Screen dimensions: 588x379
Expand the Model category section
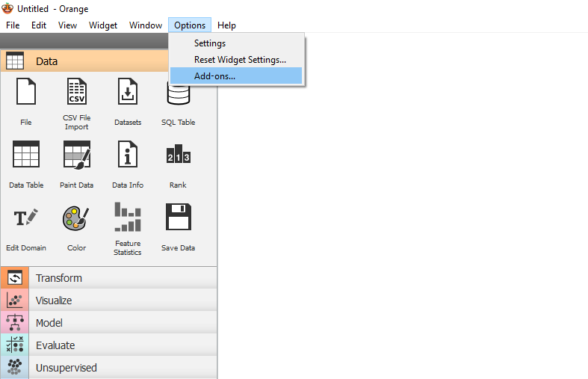(49, 323)
